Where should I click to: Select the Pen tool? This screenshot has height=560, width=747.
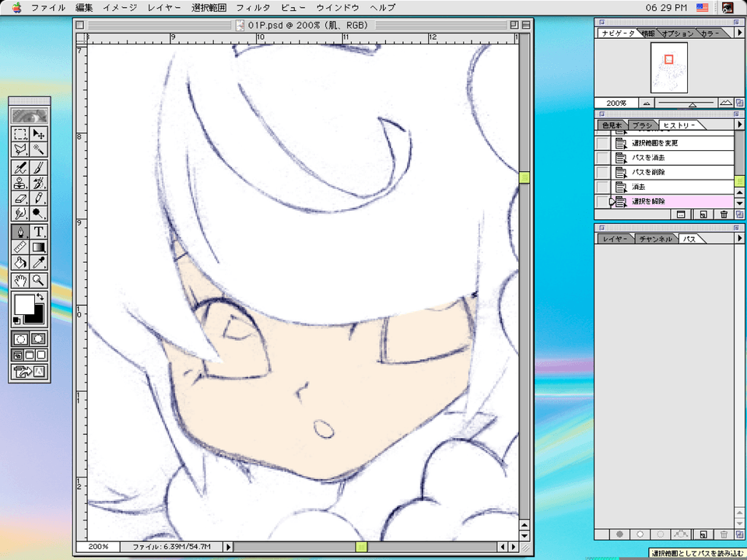19,231
